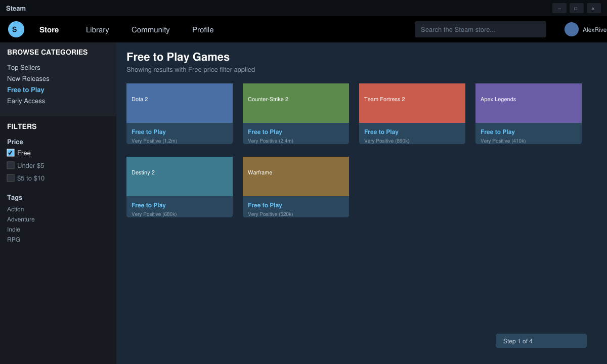Open the AlexRive user avatar

tap(572, 29)
